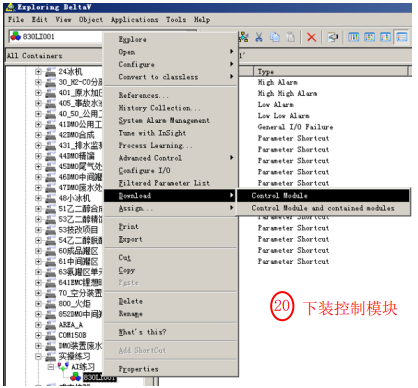The width and height of the screenshot is (418, 388).
Task: Open the Assign... submenu entry
Action: [171, 208]
